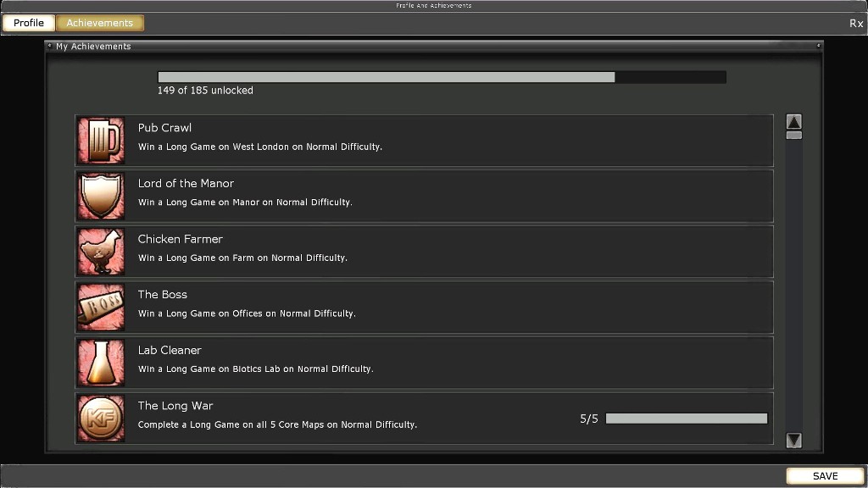Screen dimensions: 868x488
Task: Click the scrollbar thumb handle
Action: pyautogui.click(x=794, y=135)
